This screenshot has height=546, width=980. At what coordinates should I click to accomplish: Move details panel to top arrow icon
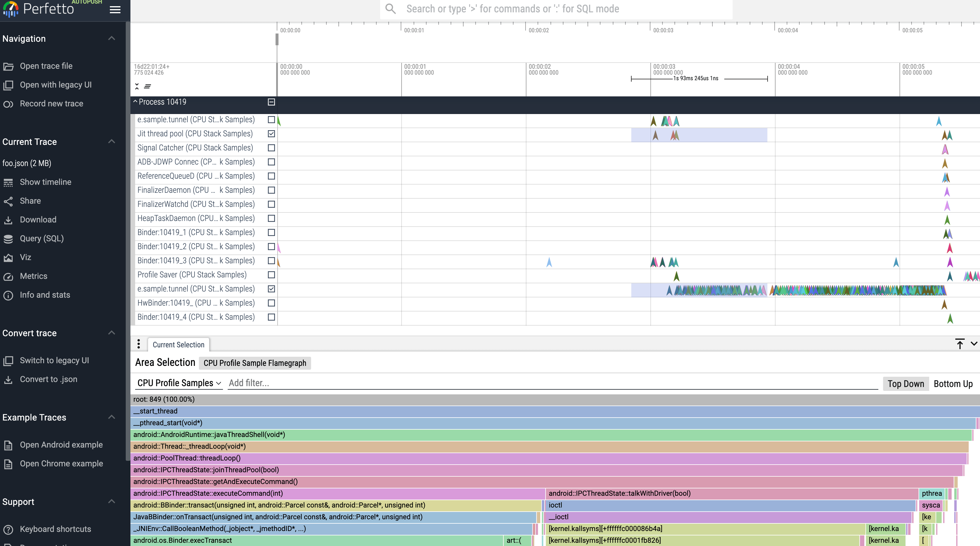tap(960, 344)
